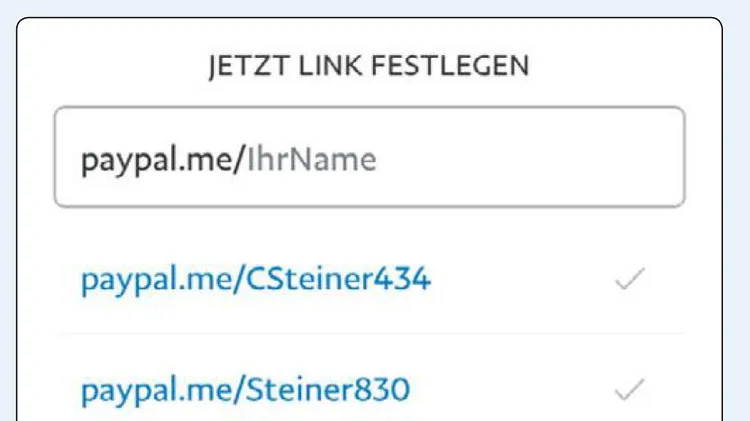Choose the paypal.me/Steiner830 suggested link
Viewport: 750px width, 421px height.
tap(245, 390)
